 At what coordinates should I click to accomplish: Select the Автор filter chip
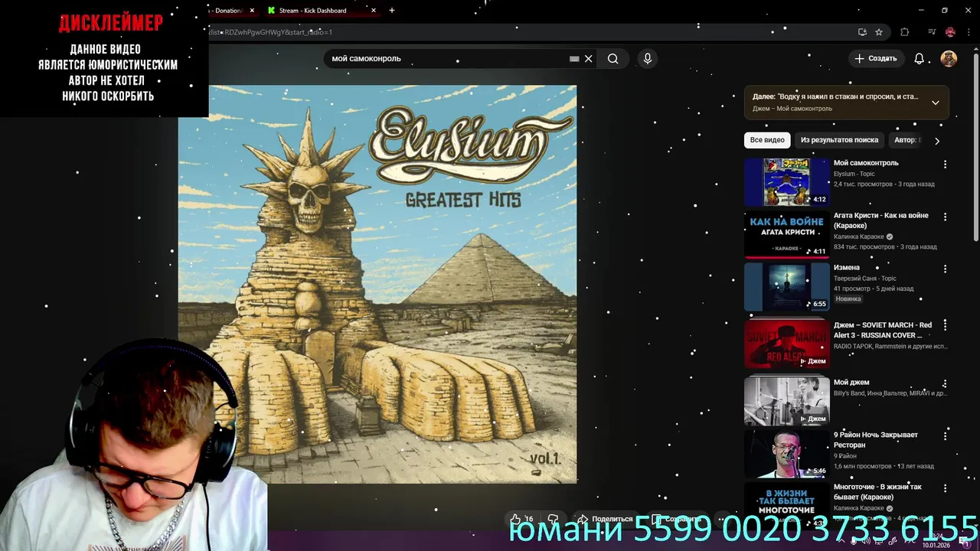[x=906, y=140]
